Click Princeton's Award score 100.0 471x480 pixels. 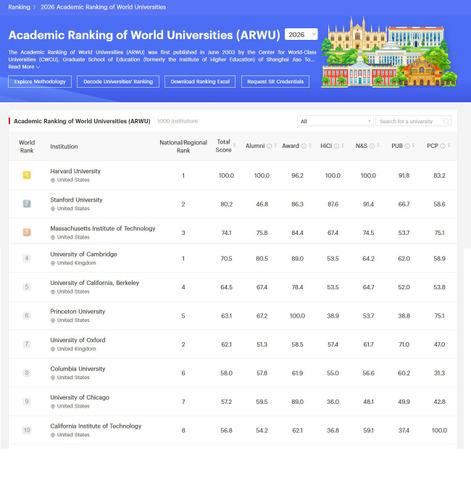(297, 316)
